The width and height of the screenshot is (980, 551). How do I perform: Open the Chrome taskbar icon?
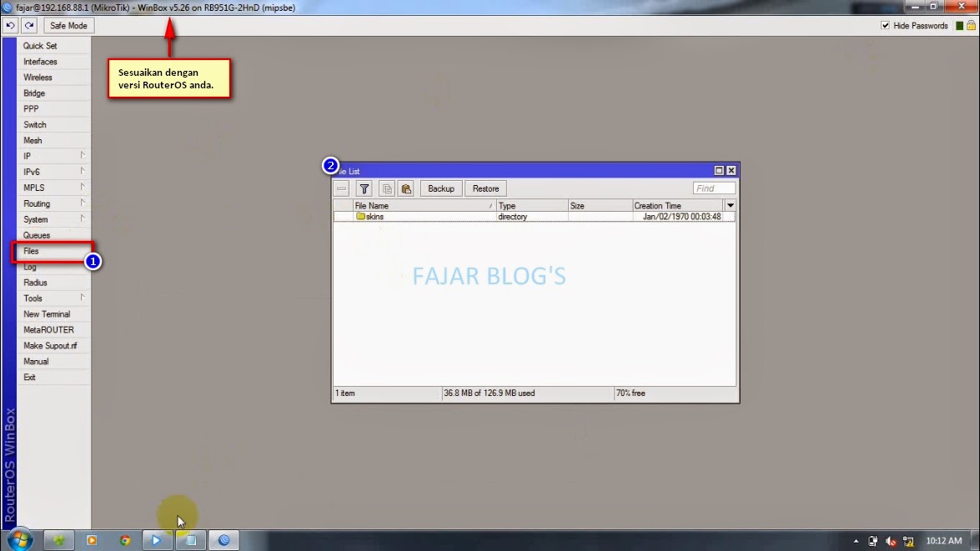pyautogui.click(x=125, y=540)
